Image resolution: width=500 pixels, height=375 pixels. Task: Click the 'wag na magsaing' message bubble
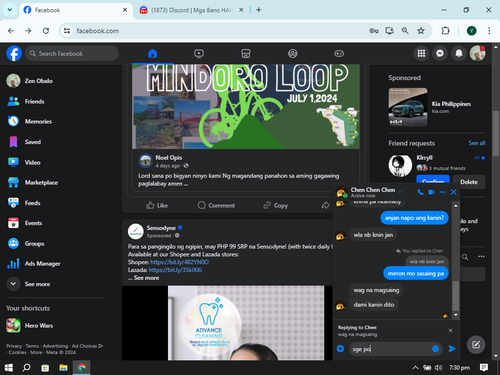tap(376, 290)
